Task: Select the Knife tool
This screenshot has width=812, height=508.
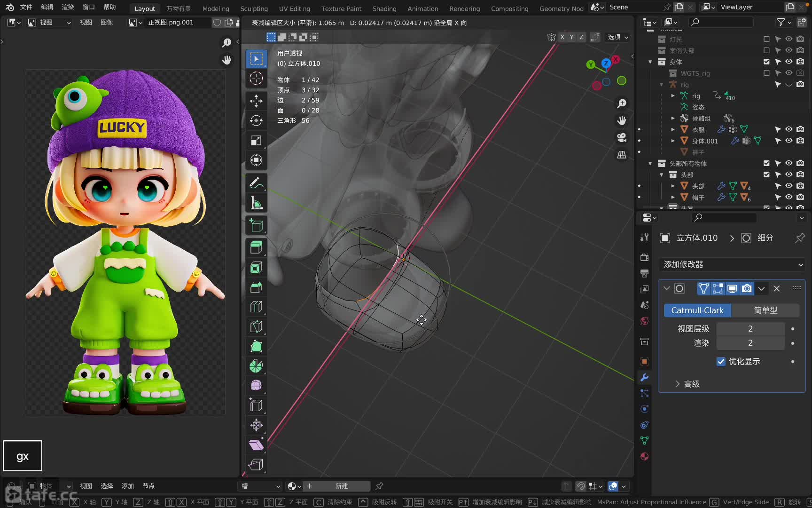Action: coord(256,326)
